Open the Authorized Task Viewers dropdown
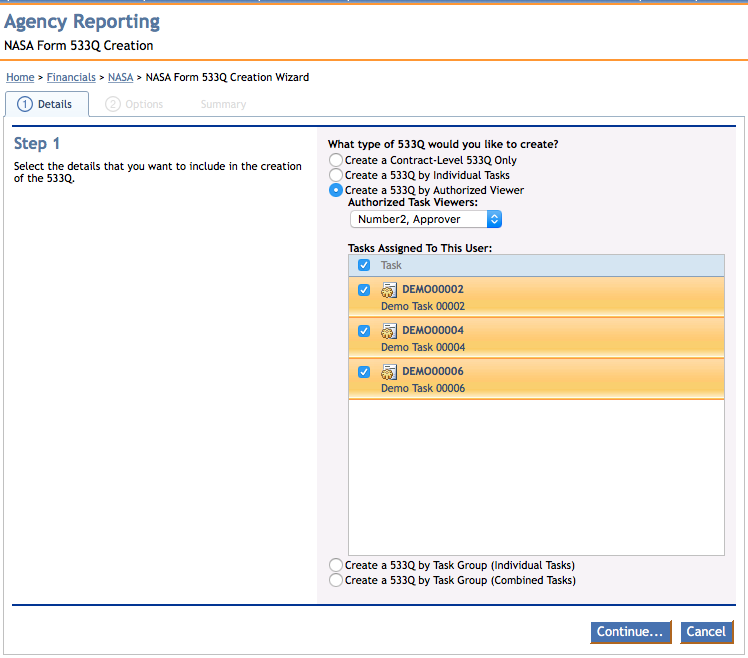The height and width of the screenshot is (658, 748). [425, 219]
